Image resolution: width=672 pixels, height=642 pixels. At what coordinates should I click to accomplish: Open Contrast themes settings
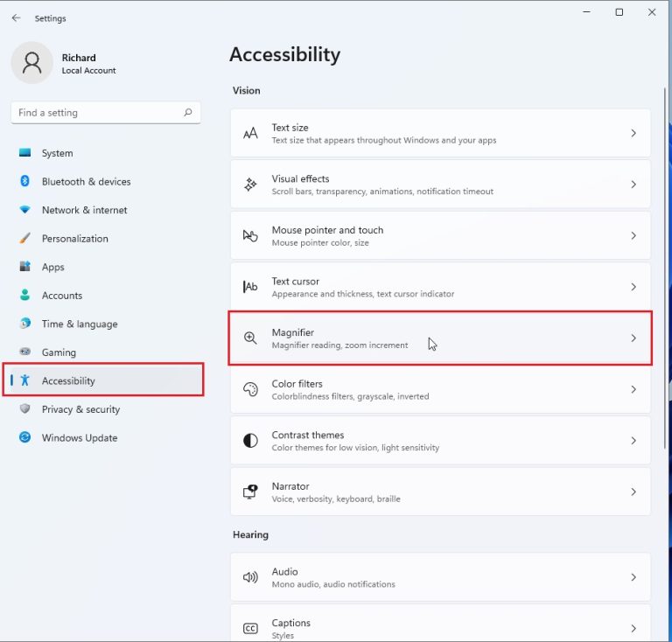440,440
